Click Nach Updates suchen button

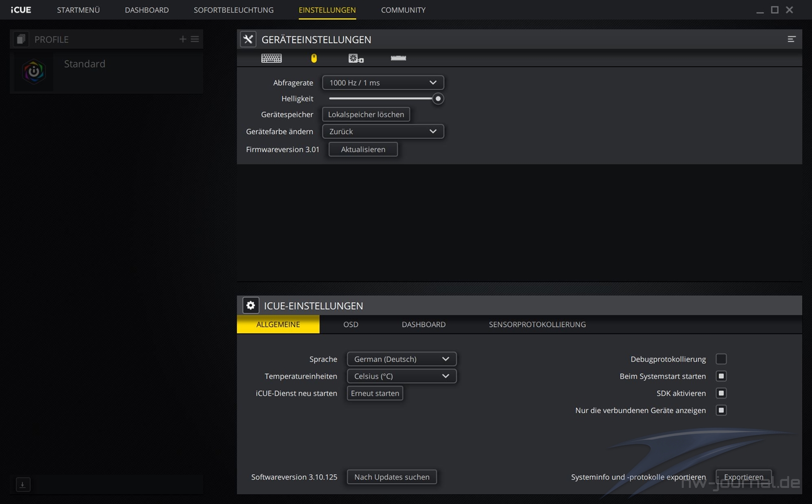click(x=392, y=477)
